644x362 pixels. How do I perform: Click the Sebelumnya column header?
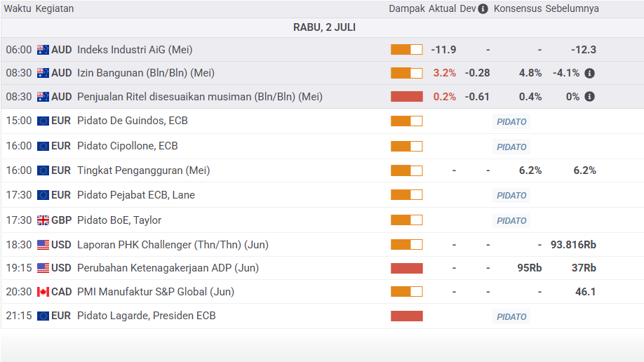coord(572,9)
